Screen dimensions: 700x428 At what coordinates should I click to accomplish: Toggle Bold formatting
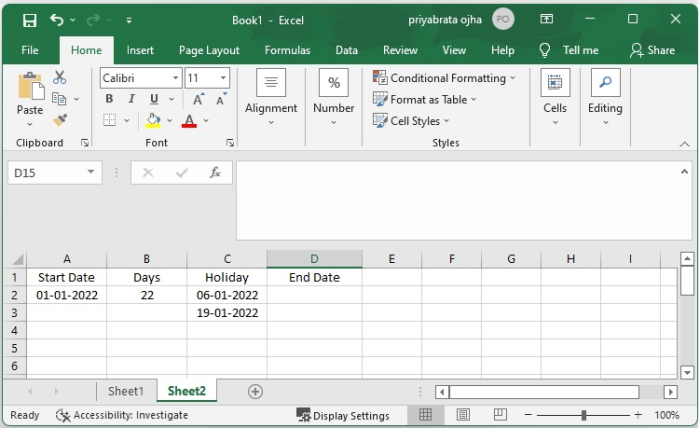click(109, 99)
